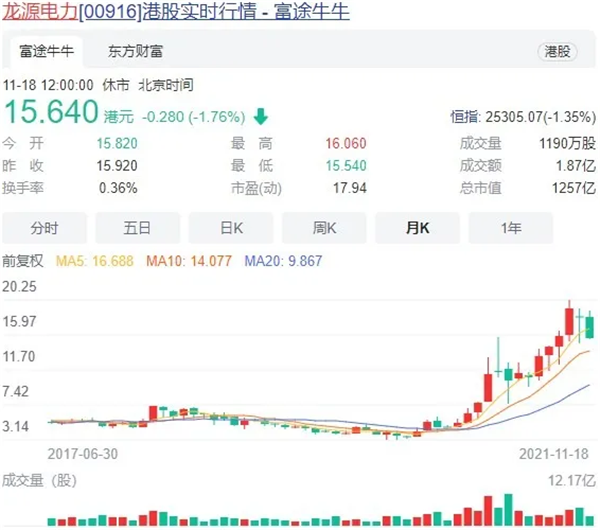Click the latest green candlestick on chart

[590, 327]
